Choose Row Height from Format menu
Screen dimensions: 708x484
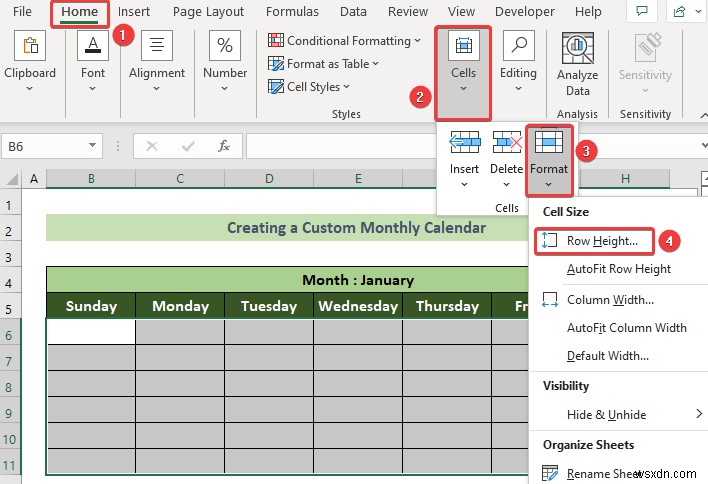click(x=594, y=241)
